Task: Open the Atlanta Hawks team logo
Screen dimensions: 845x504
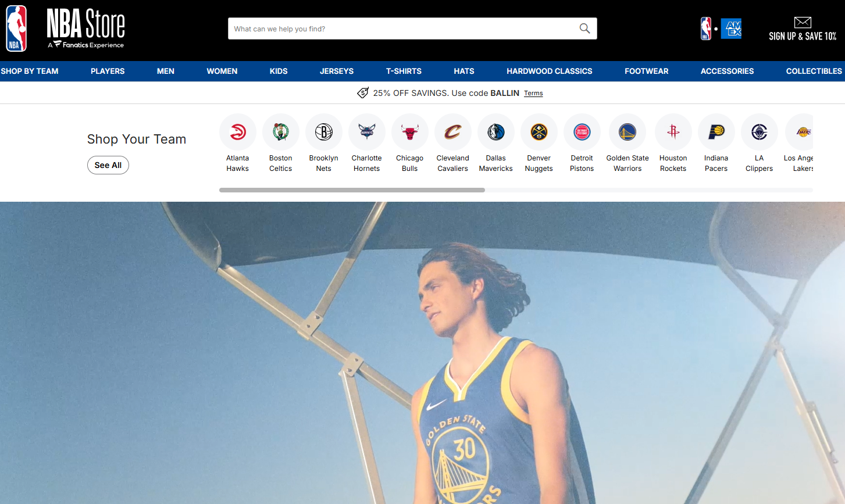Action: click(x=237, y=132)
